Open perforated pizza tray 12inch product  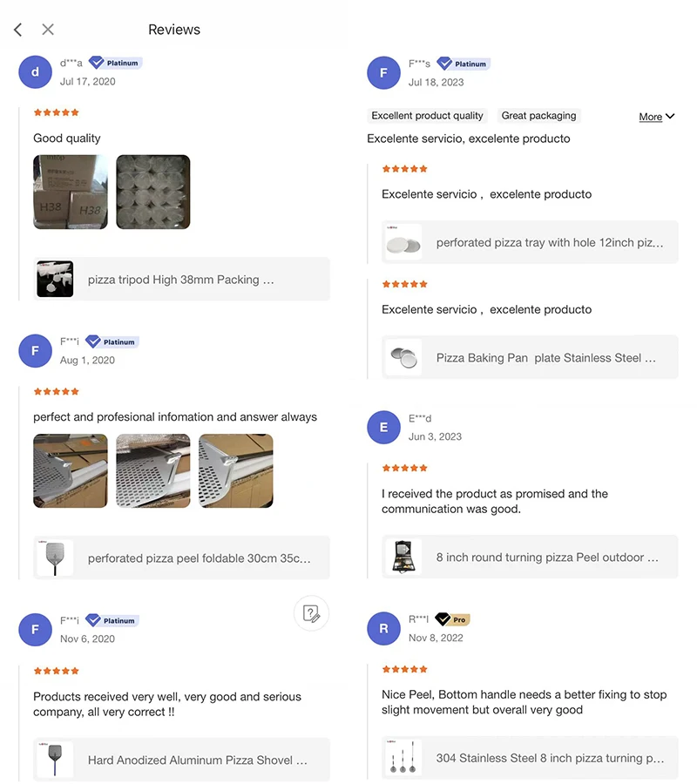(530, 243)
